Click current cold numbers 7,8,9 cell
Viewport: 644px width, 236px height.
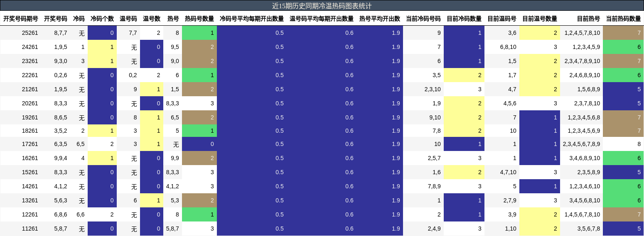click(434, 186)
